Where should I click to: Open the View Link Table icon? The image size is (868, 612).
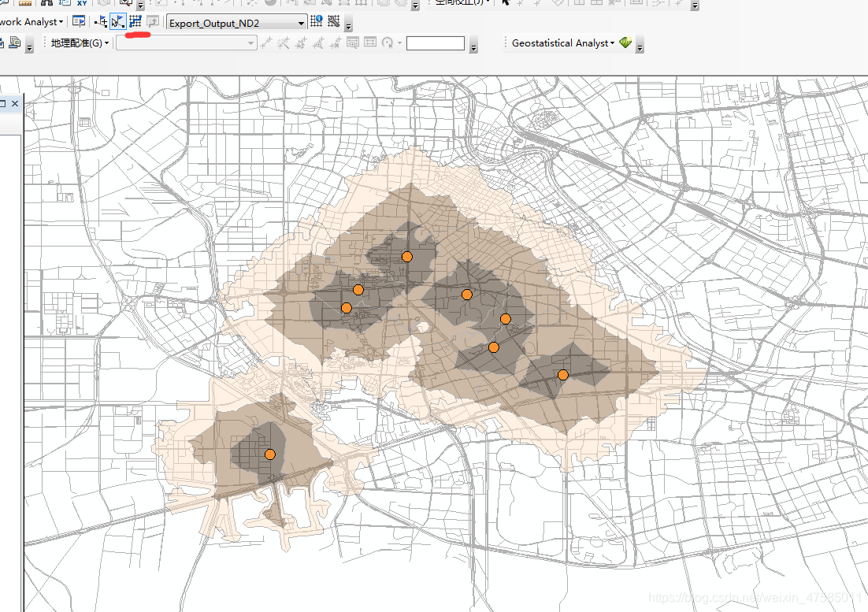click(370, 43)
